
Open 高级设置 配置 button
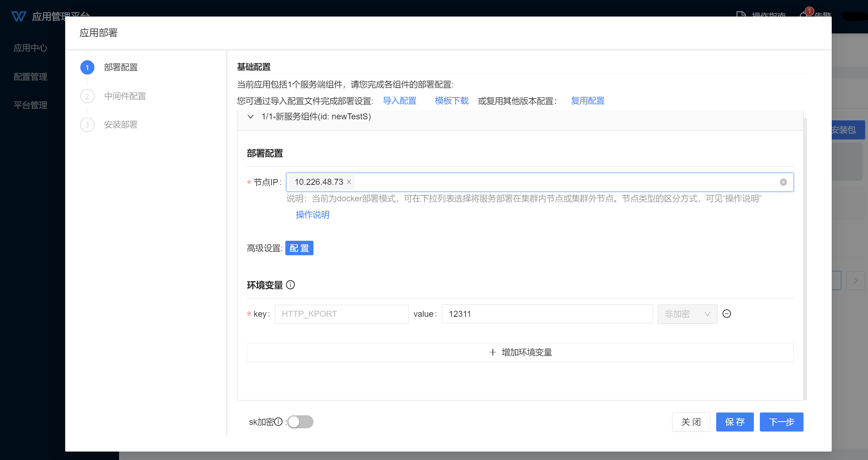click(x=299, y=248)
